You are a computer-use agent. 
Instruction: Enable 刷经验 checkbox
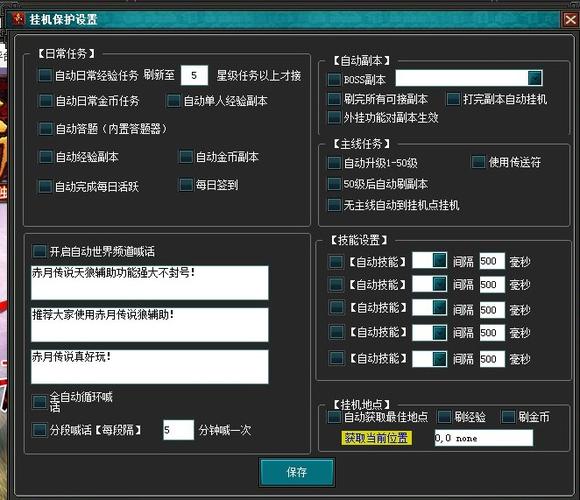(444, 417)
